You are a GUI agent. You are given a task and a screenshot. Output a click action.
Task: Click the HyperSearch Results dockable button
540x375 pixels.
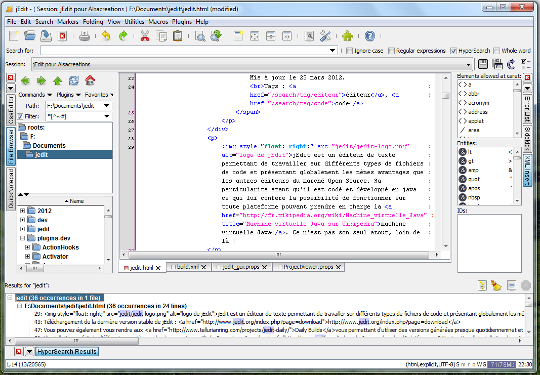pyautogui.click(x=67, y=352)
